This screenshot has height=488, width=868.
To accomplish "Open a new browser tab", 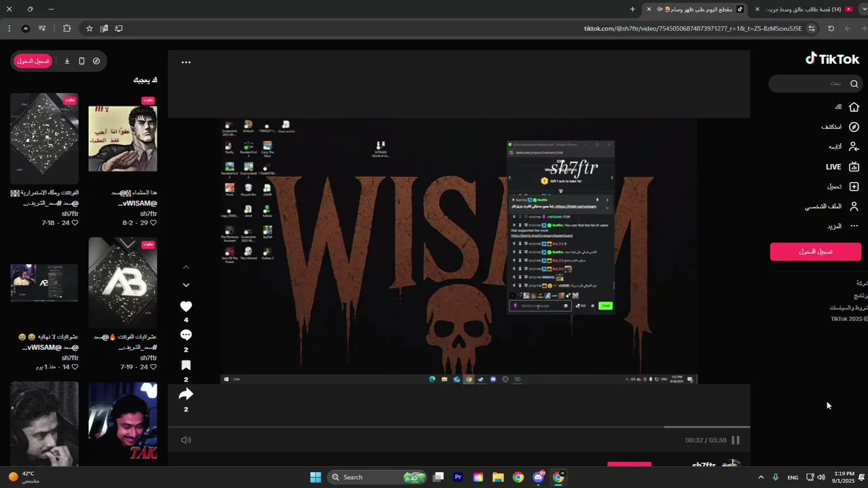I will coord(633,9).
